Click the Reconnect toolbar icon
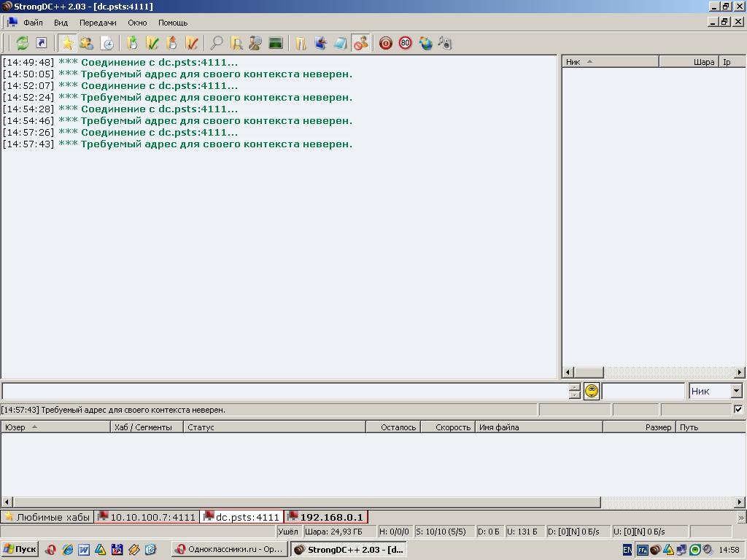This screenshot has width=747, height=560. [23, 43]
